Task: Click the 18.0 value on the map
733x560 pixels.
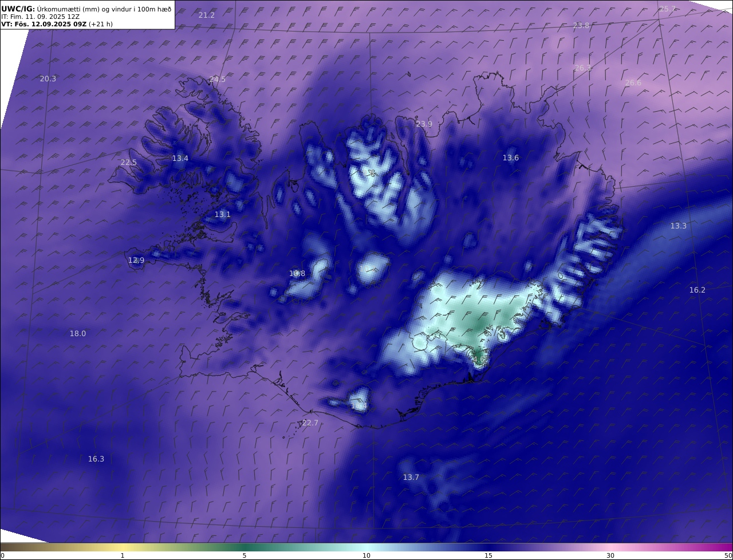Action: (78, 333)
